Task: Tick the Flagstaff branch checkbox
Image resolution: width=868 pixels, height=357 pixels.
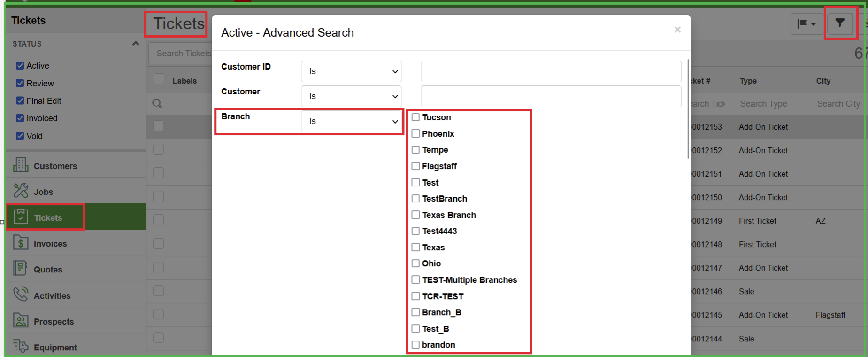Action: [415, 166]
